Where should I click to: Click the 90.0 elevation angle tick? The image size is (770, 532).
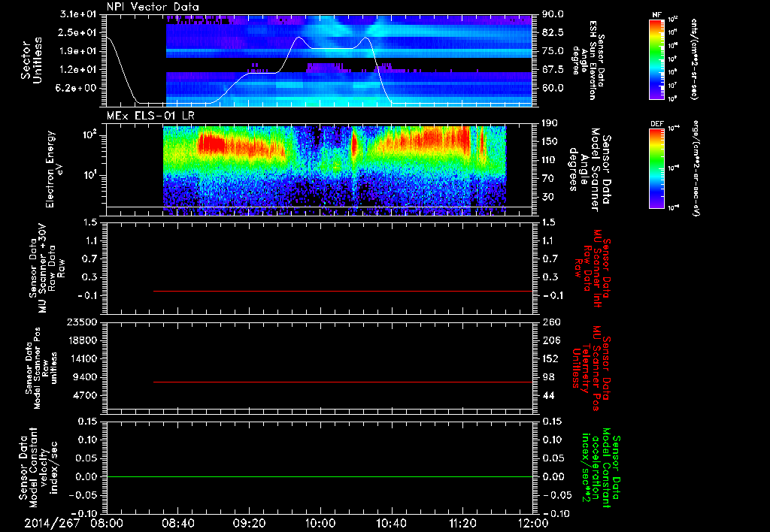pos(553,14)
